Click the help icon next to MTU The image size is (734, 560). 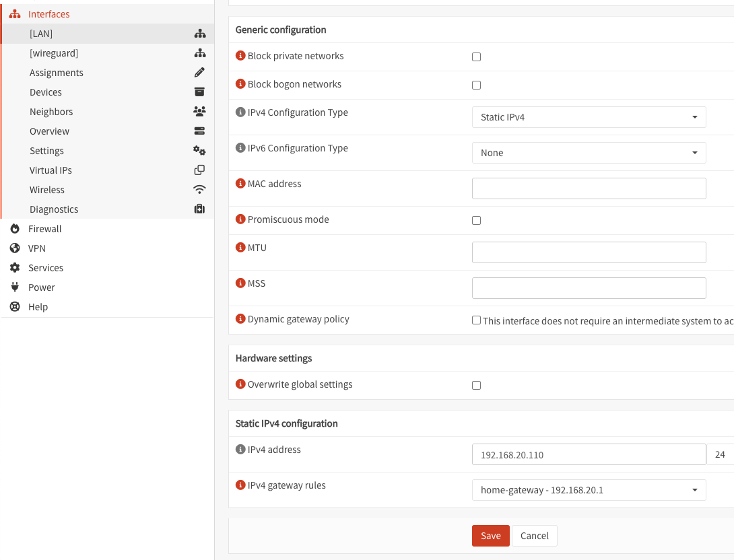240,248
